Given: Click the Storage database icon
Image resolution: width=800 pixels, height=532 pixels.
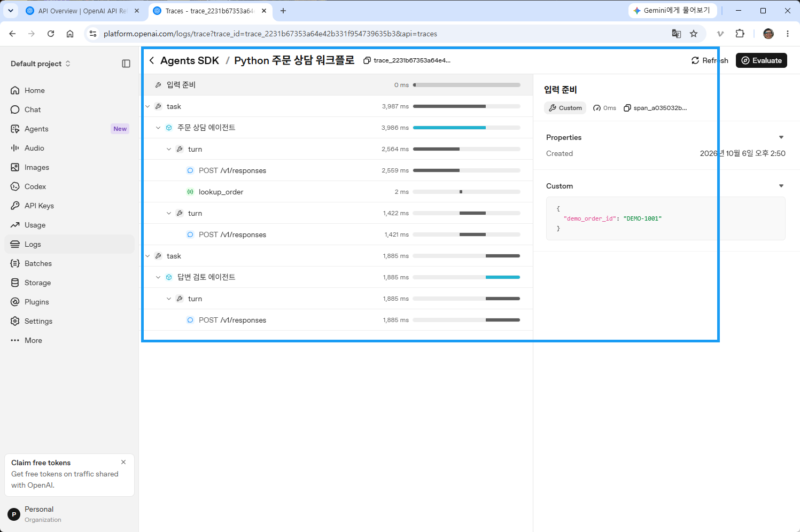Looking at the screenshot, I should point(15,283).
